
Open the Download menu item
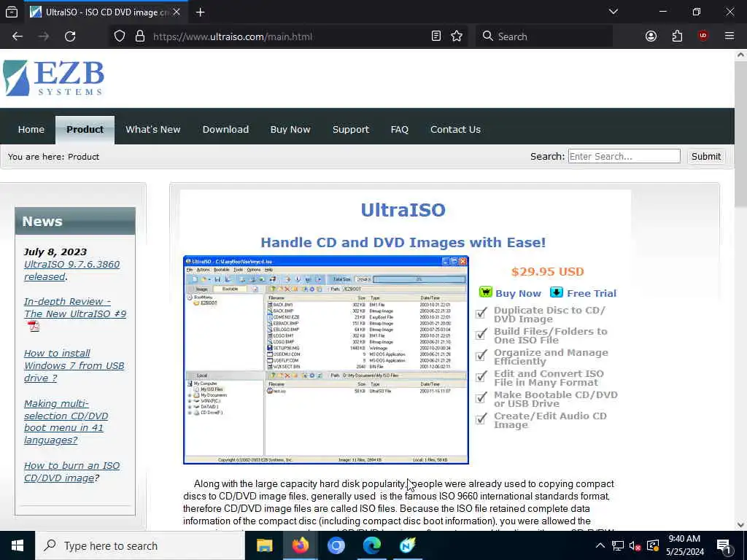pos(225,130)
